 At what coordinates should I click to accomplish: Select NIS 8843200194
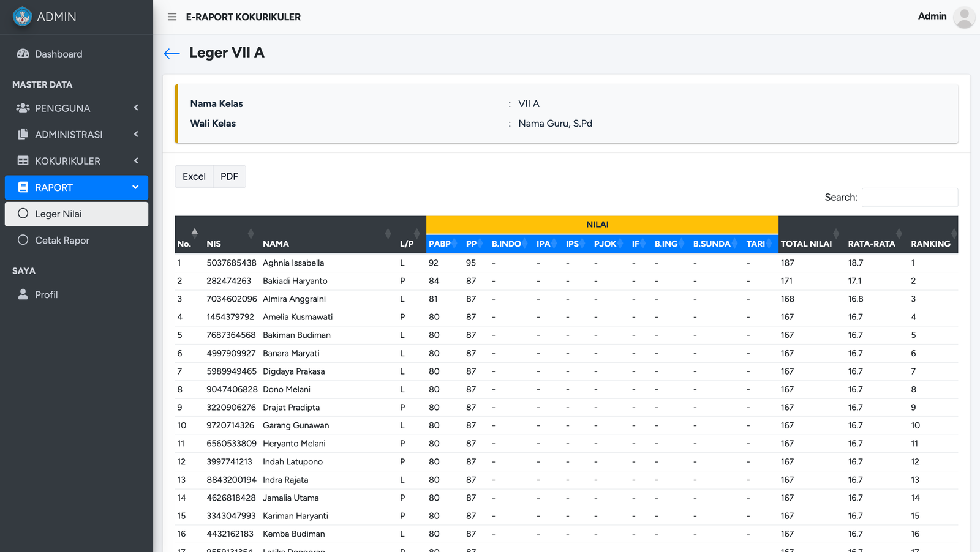(232, 480)
